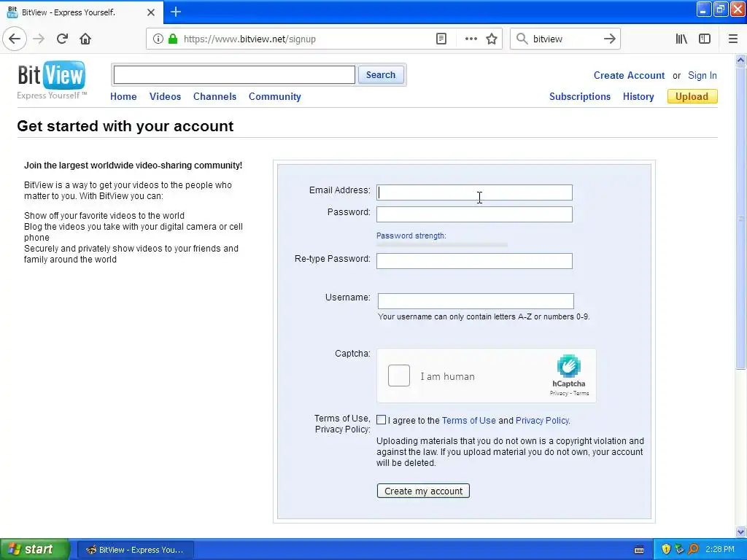This screenshot has height=560, width=747.
Task: Open Subscriptions from the top navigation
Action: (x=580, y=96)
